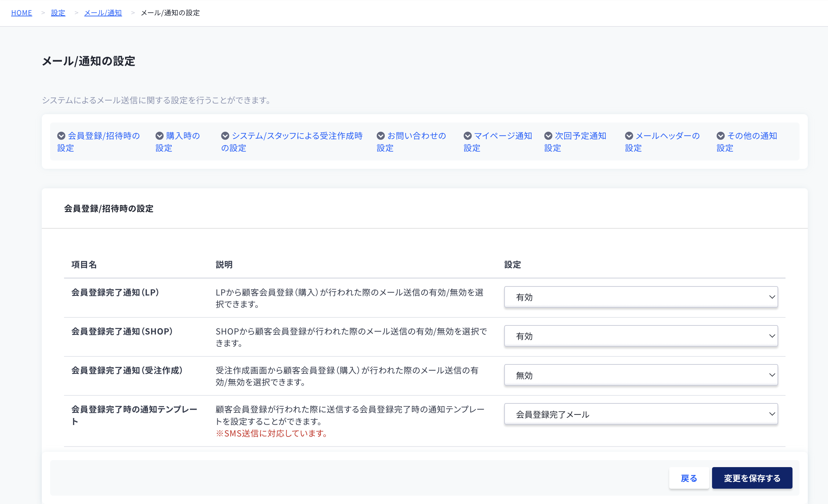Click the chevron icon beside 購入時の設定

click(x=159, y=136)
